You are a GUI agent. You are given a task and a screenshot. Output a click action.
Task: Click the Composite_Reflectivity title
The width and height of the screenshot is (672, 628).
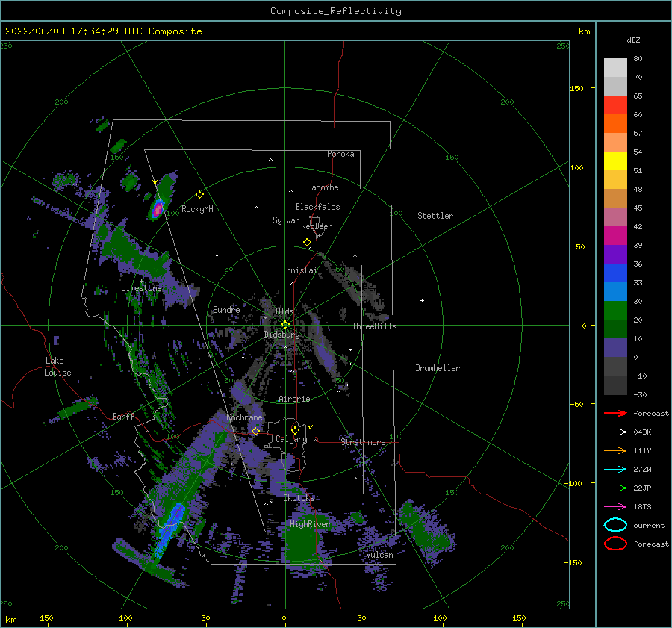pos(336,11)
